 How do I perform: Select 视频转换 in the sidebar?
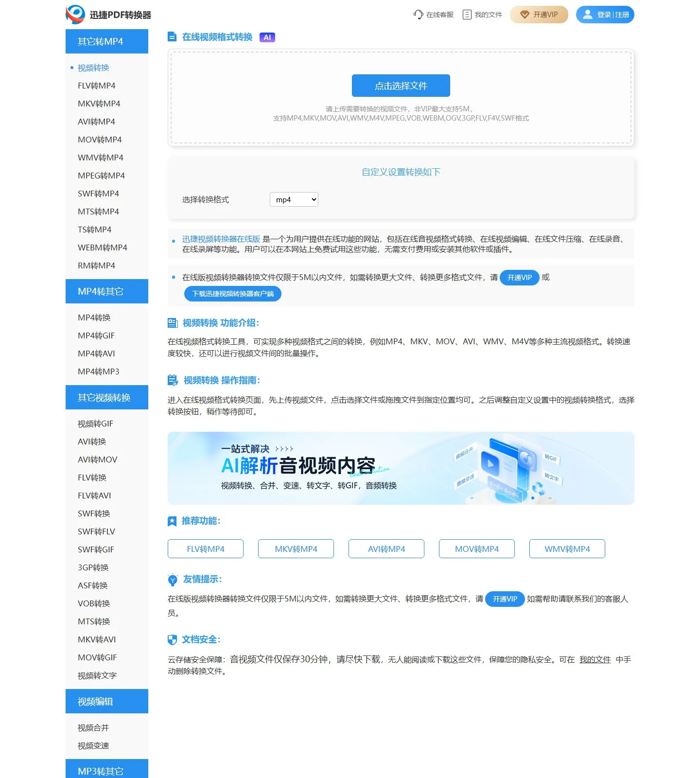[x=93, y=68]
